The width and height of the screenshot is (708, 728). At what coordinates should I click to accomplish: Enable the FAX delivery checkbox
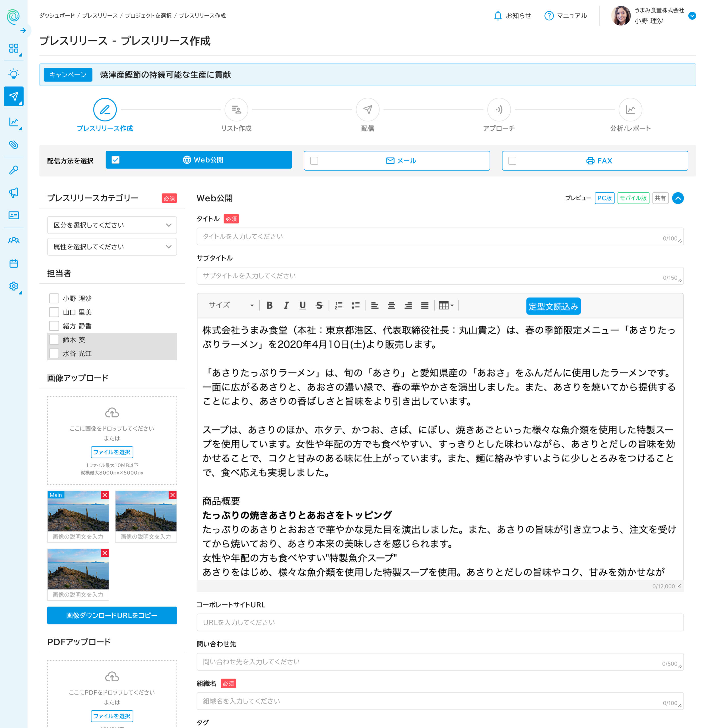point(512,161)
